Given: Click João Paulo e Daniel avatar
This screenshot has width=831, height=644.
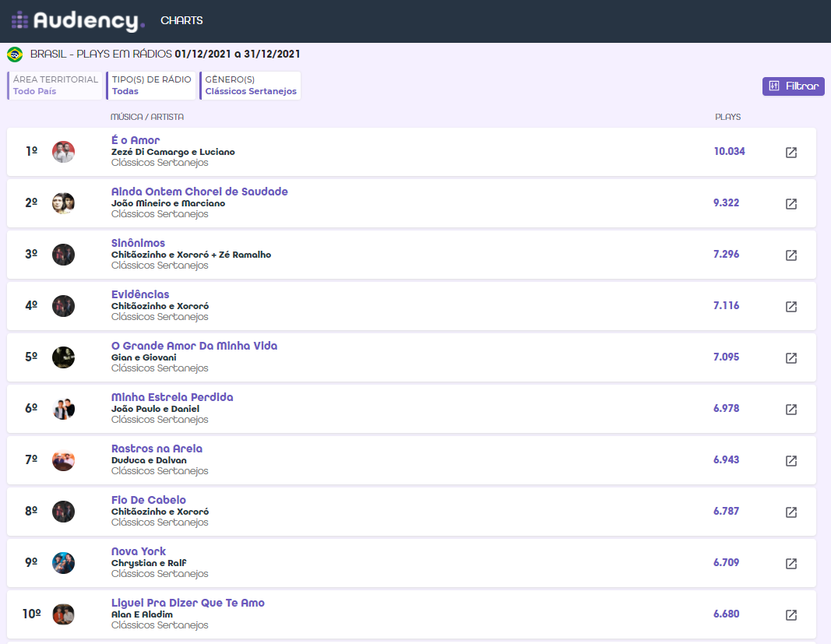Looking at the screenshot, I should (63, 409).
